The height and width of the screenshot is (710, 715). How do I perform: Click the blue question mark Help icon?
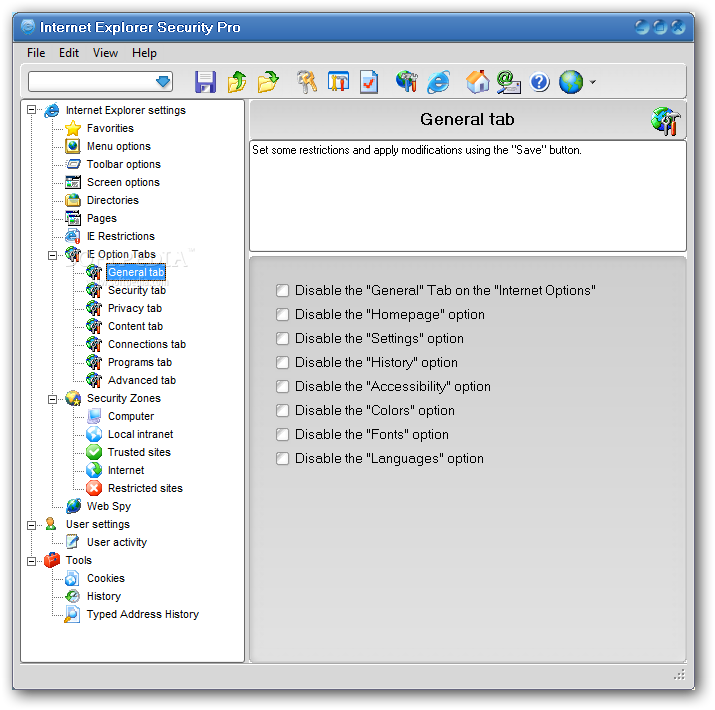pos(540,83)
